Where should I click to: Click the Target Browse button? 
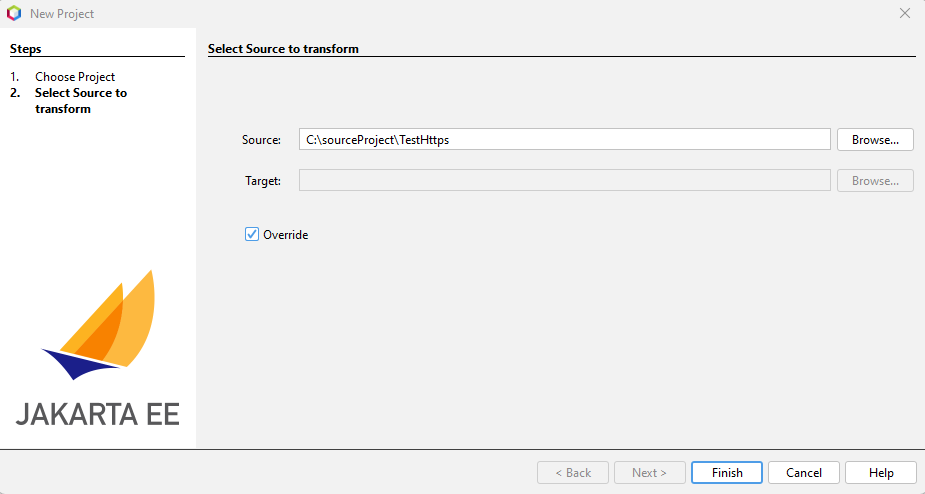(x=875, y=181)
